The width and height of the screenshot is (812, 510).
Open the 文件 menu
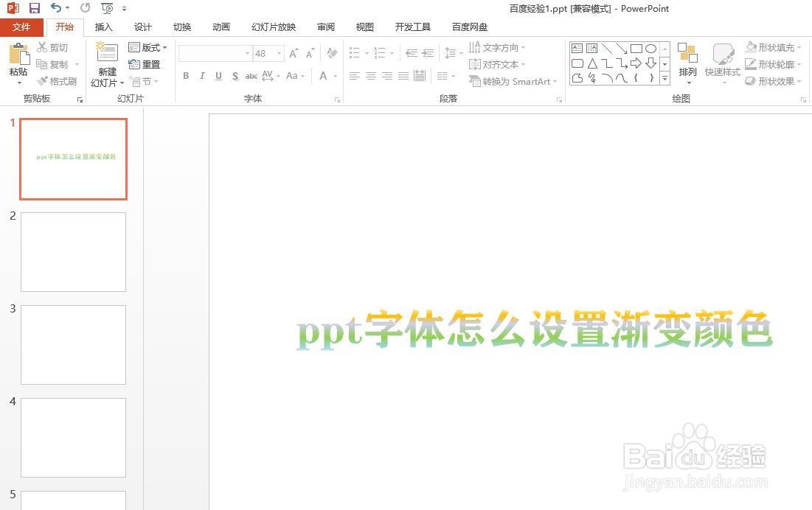(x=21, y=27)
